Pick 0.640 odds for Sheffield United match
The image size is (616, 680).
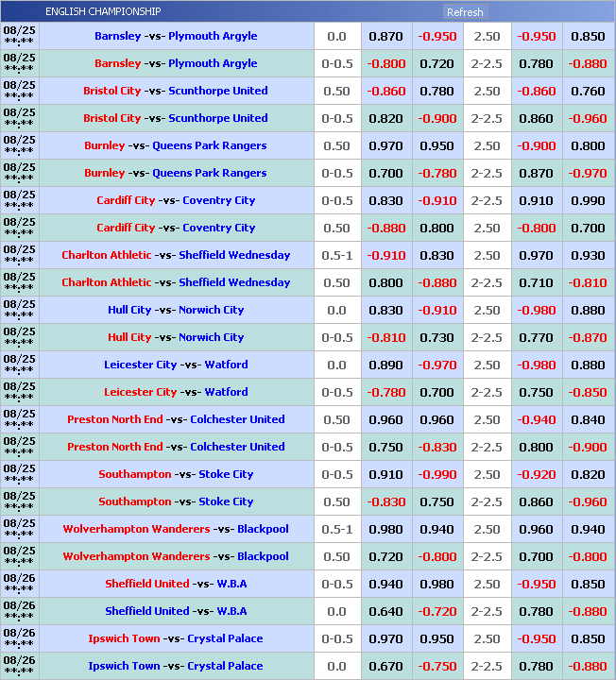[x=385, y=612]
